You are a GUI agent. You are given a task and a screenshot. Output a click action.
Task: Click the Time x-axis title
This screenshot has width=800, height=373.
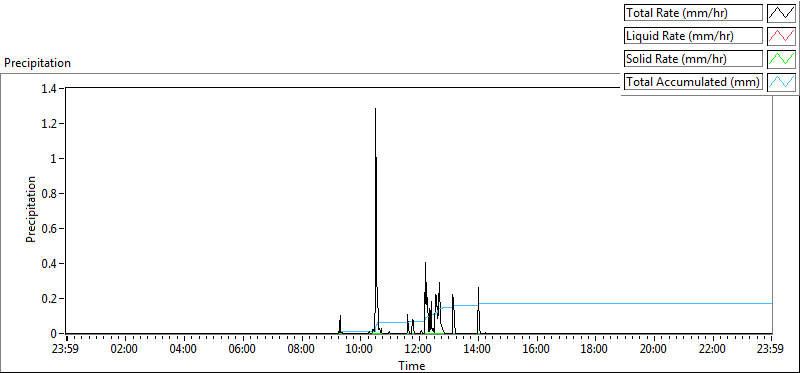(x=412, y=365)
